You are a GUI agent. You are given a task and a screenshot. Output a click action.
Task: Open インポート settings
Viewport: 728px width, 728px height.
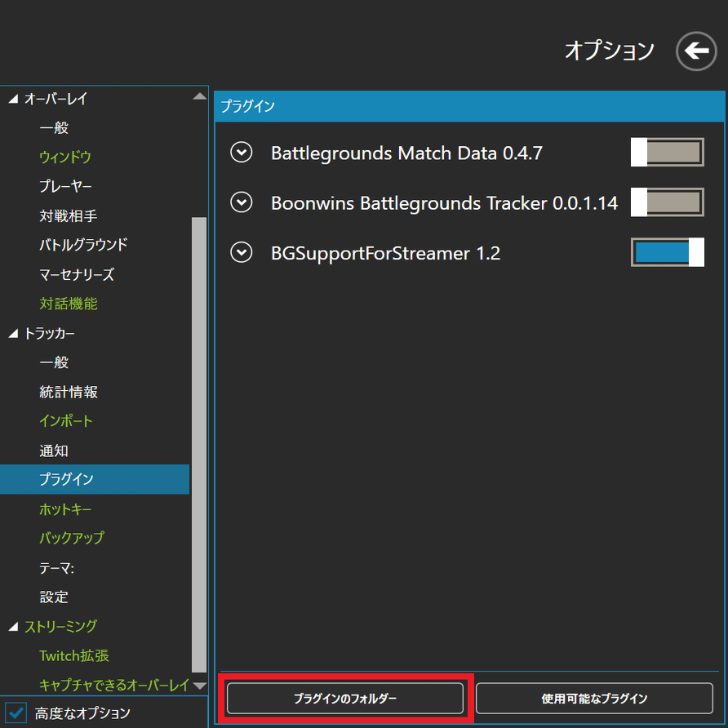point(66,420)
